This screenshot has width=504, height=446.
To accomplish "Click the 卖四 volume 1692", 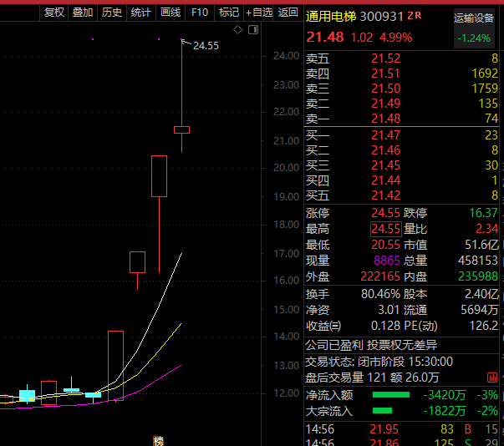I will point(485,73).
